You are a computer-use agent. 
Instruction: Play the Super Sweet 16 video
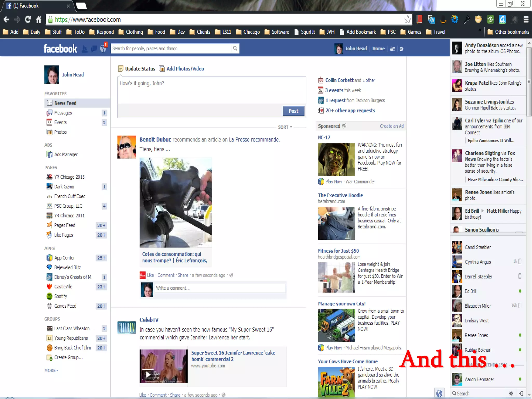(x=148, y=374)
